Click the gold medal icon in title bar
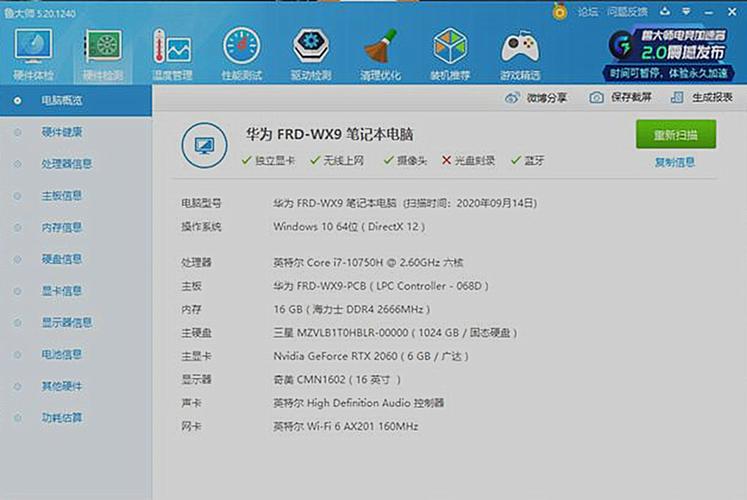The height and width of the screenshot is (500, 747). (560, 11)
